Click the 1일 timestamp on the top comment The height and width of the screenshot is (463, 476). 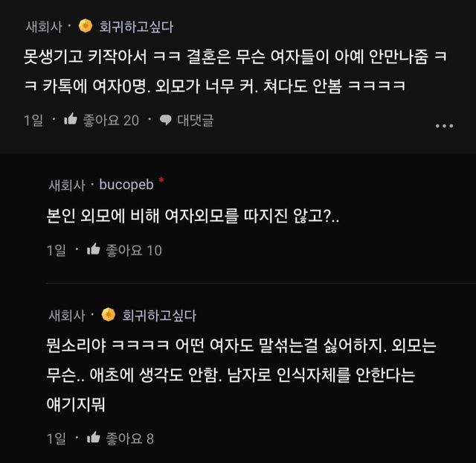tap(33, 120)
